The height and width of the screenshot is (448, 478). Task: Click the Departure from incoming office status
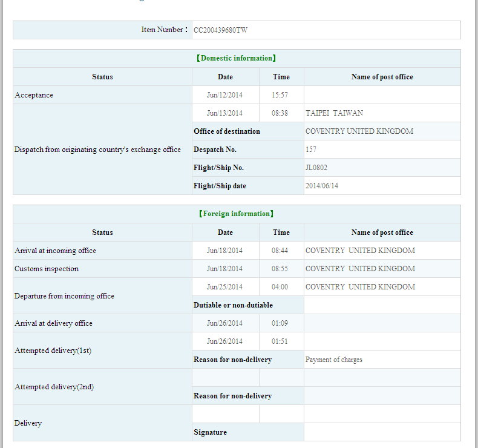(64, 296)
